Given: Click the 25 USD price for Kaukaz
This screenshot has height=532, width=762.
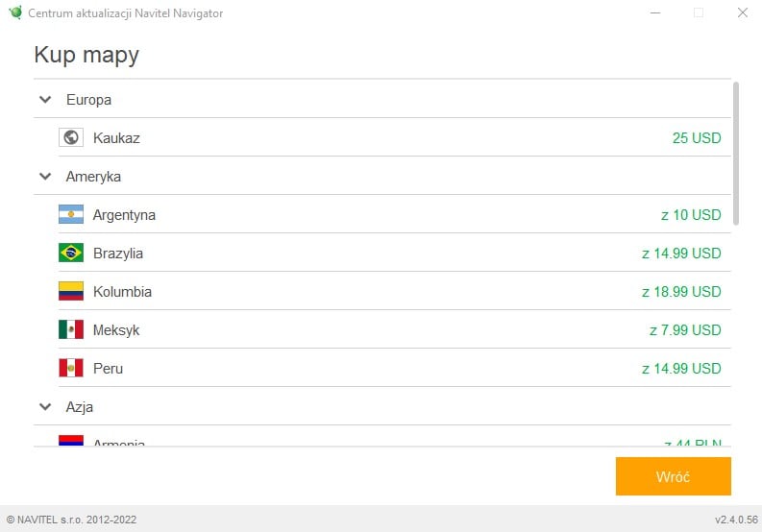Looking at the screenshot, I should [696, 137].
